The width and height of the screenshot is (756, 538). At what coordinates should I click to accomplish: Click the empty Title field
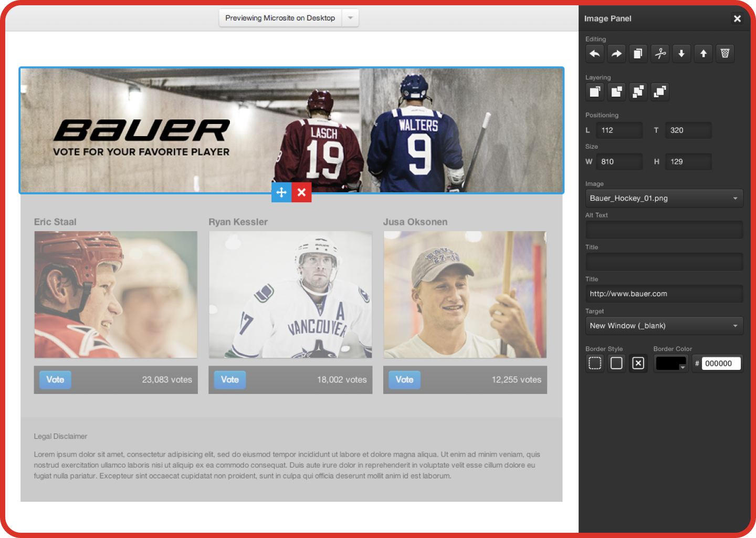(664, 262)
